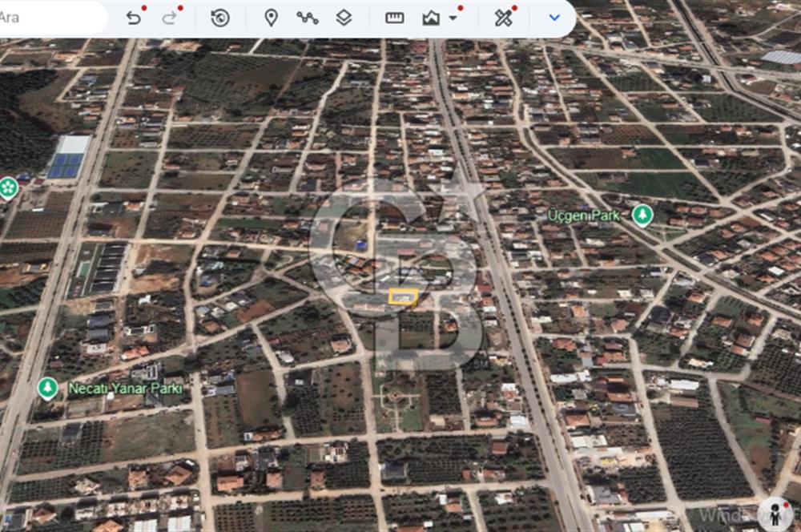801x532 pixels.
Task: Click the map style mountain icon
Action: (x=431, y=18)
